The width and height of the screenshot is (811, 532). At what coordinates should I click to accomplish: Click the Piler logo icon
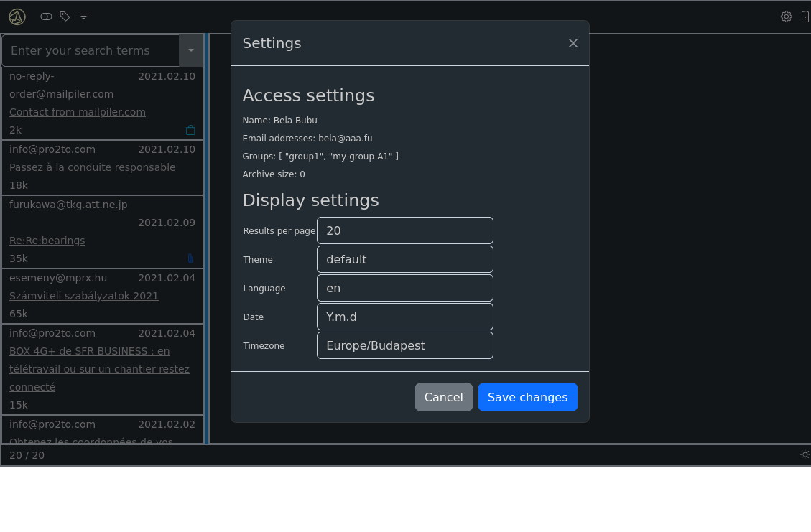click(x=17, y=17)
